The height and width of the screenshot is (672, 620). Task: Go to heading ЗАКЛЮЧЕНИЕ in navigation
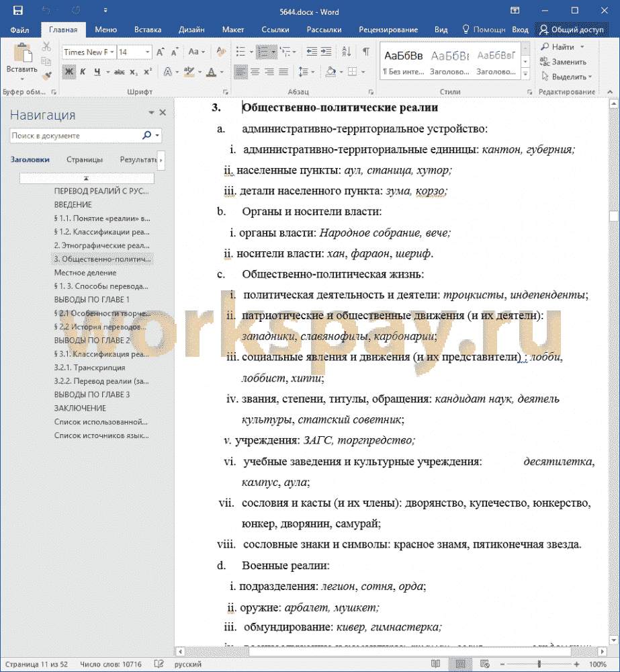80,408
